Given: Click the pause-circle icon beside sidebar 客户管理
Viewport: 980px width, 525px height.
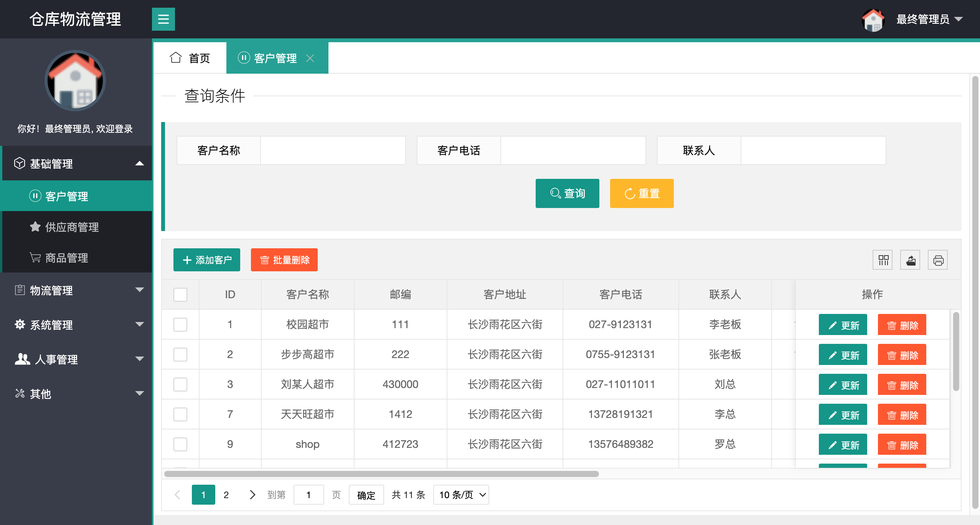Looking at the screenshot, I should (x=35, y=196).
